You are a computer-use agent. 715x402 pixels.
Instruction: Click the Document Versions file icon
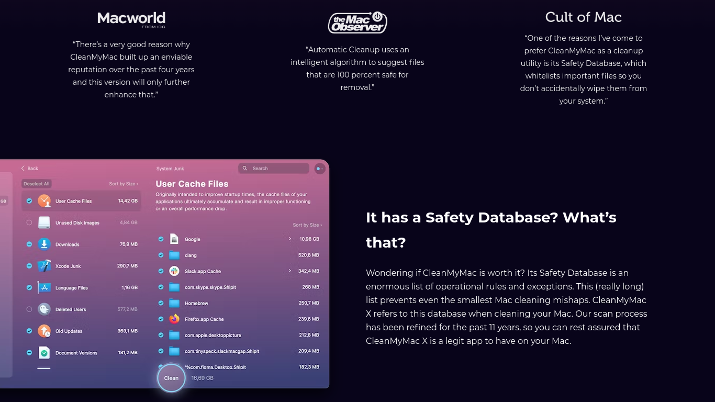[44, 352]
